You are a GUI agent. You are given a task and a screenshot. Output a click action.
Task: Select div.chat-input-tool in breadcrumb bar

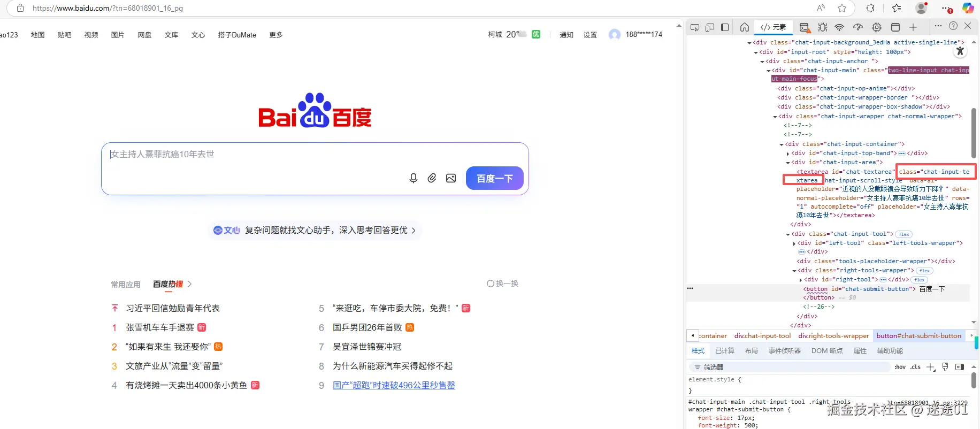click(763, 336)
